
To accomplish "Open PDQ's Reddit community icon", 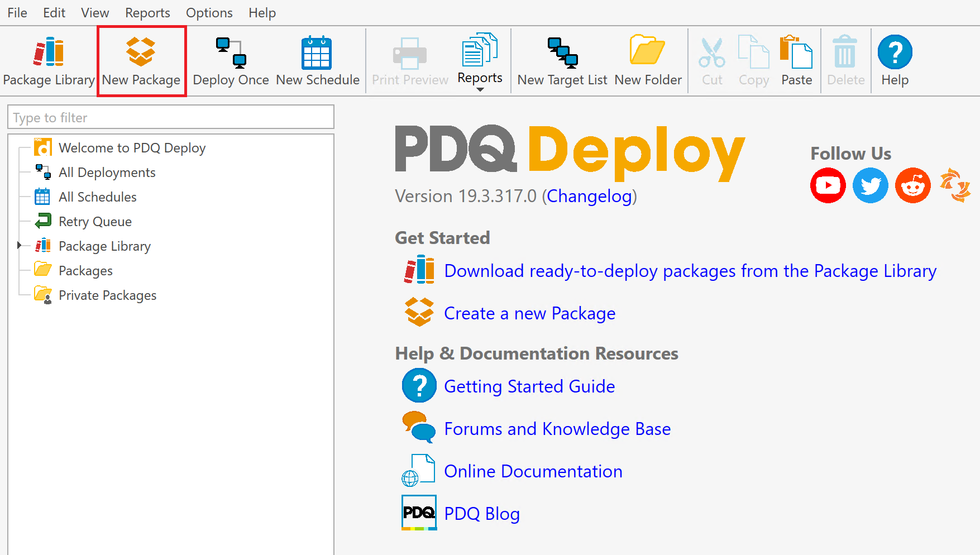I will (x=912, y=185).
